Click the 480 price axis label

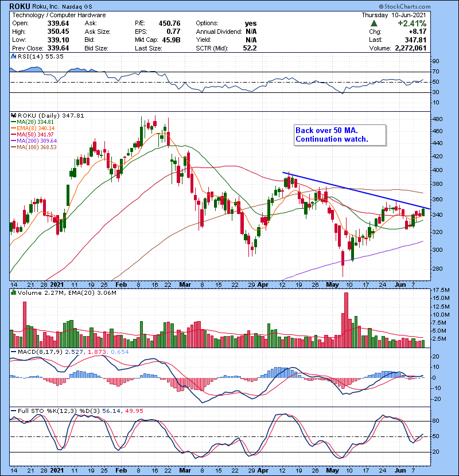(437, 119)
